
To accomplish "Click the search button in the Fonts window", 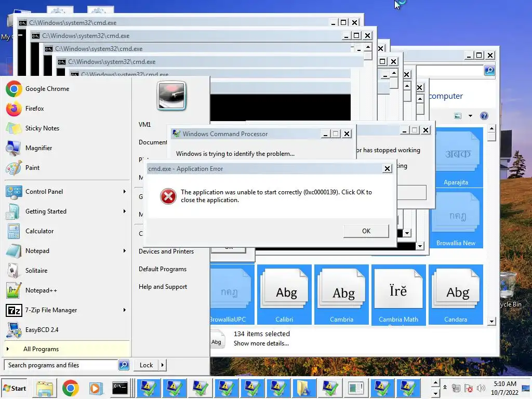I will [x=489, y=71].
